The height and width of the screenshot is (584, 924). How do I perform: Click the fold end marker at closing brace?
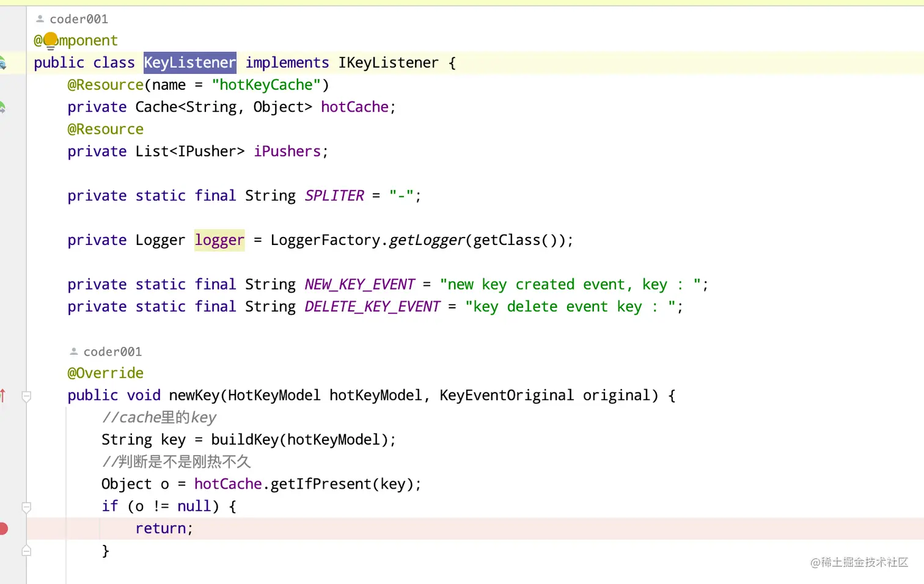(x=26, y=550)
